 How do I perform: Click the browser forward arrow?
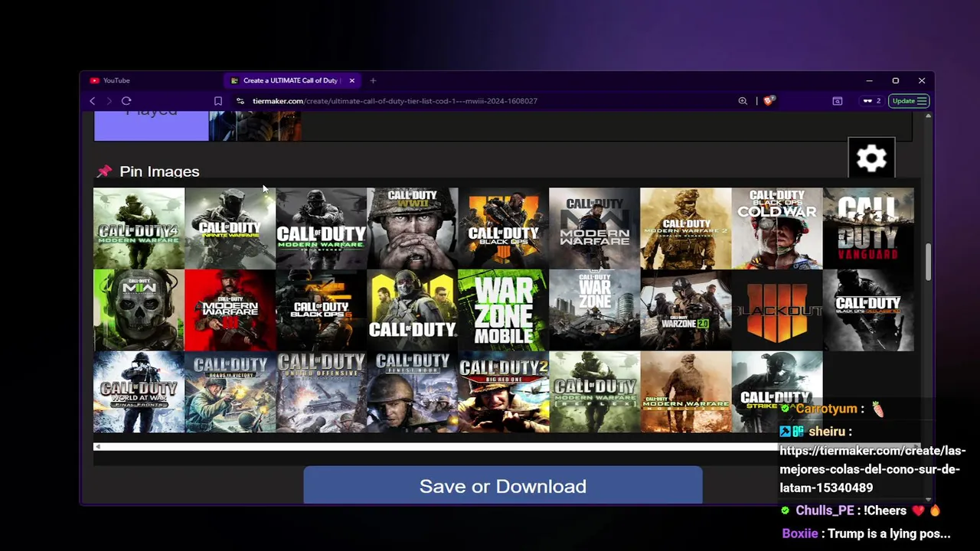tap(109, 101)
